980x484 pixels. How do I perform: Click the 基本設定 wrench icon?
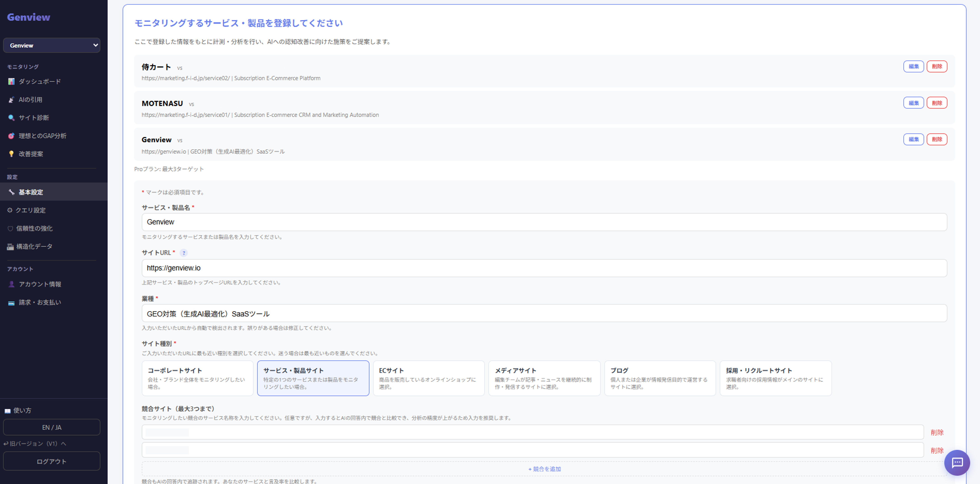click(x=12, y=192)
